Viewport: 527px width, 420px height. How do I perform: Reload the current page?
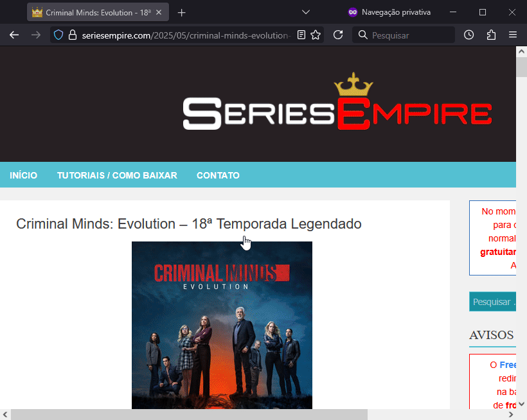point(338,35)
